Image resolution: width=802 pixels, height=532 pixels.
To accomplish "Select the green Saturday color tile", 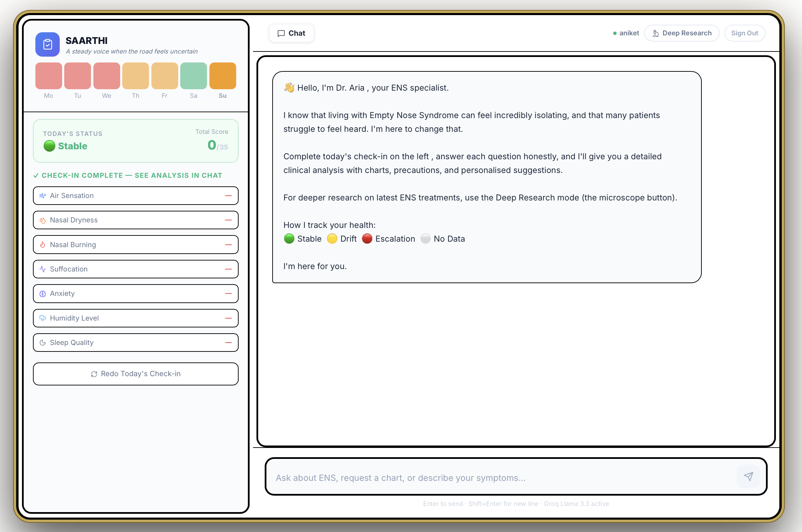I will pos(194,76).
